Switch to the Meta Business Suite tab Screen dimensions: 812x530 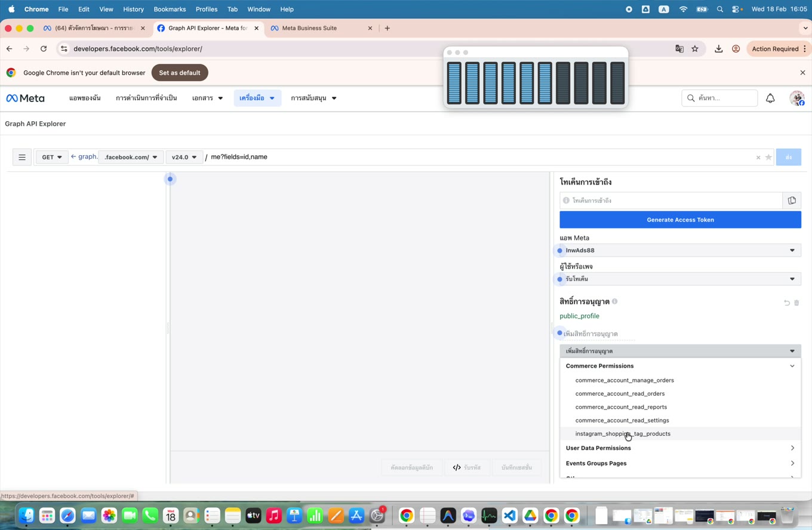[321, 28]
